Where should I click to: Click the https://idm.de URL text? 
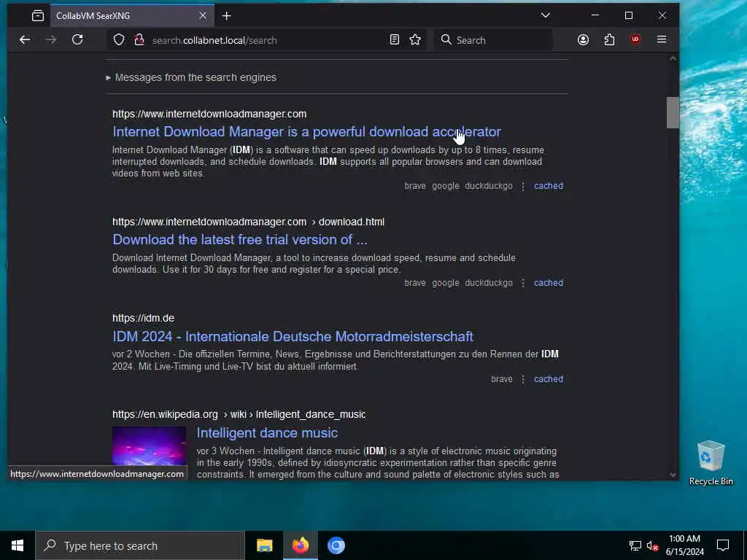144,318
